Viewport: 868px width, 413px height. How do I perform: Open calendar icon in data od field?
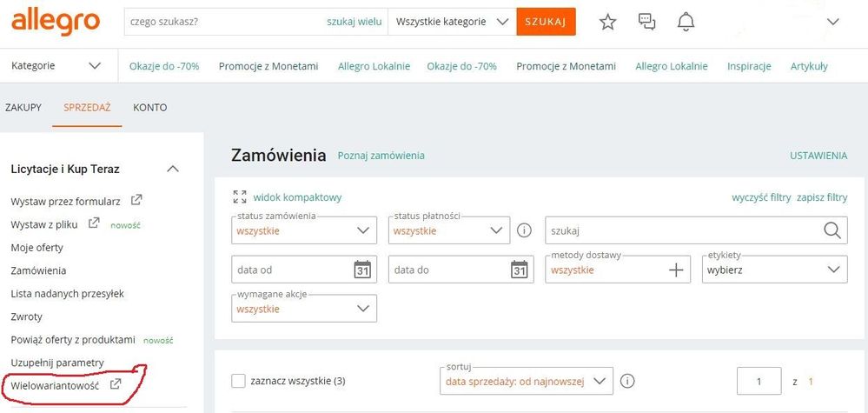tap(362, 270)
